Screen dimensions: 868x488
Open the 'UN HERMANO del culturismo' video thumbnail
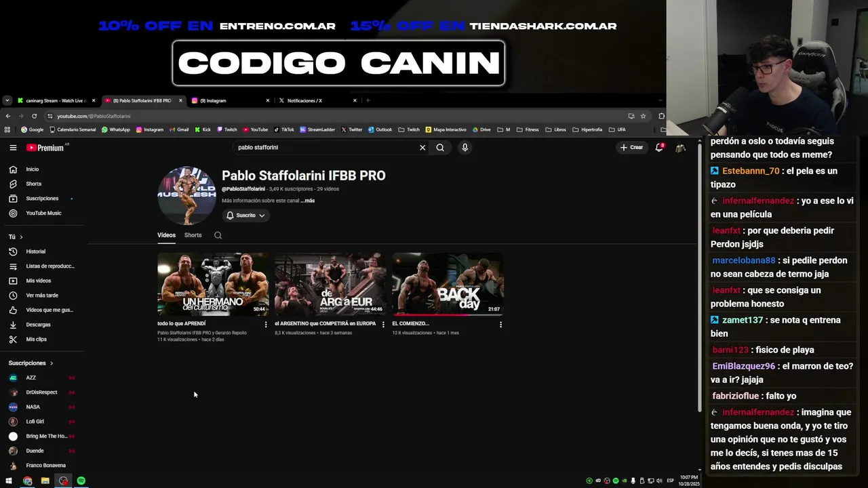[213, 285]
